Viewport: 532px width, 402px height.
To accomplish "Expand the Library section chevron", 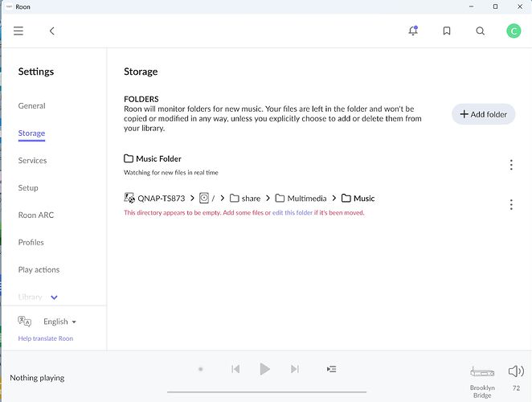I will [x=54, y=297].
